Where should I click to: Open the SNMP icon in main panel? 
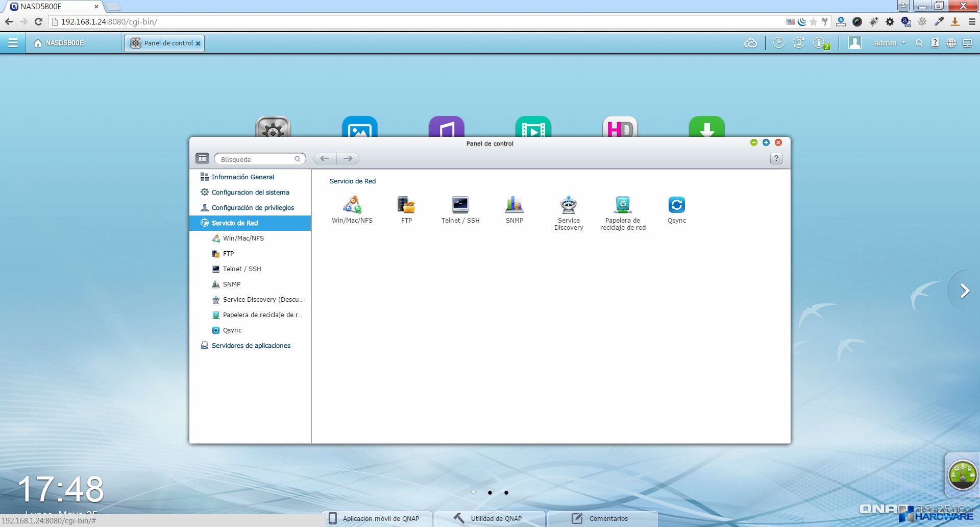(x=514, y=205)
